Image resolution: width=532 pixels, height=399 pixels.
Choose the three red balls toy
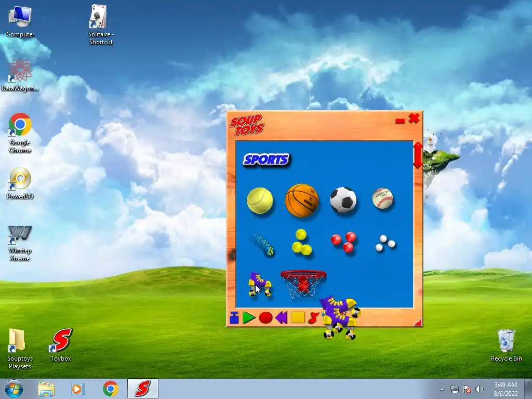344,242
